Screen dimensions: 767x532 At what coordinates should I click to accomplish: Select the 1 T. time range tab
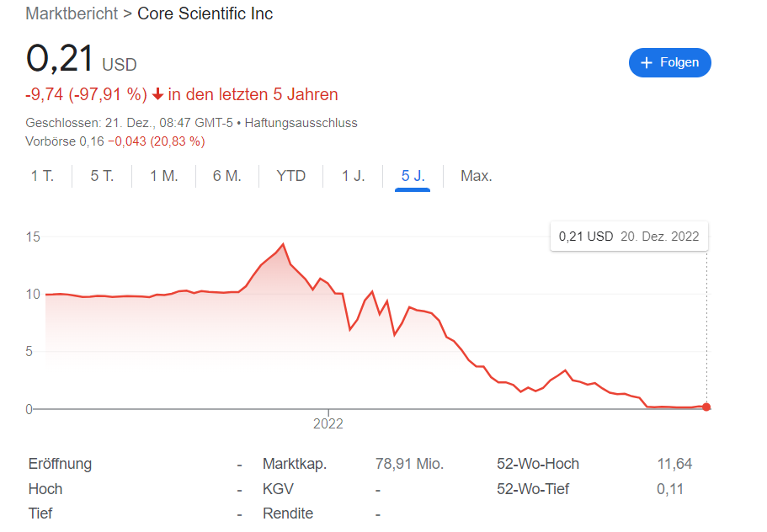click(43, 176)
